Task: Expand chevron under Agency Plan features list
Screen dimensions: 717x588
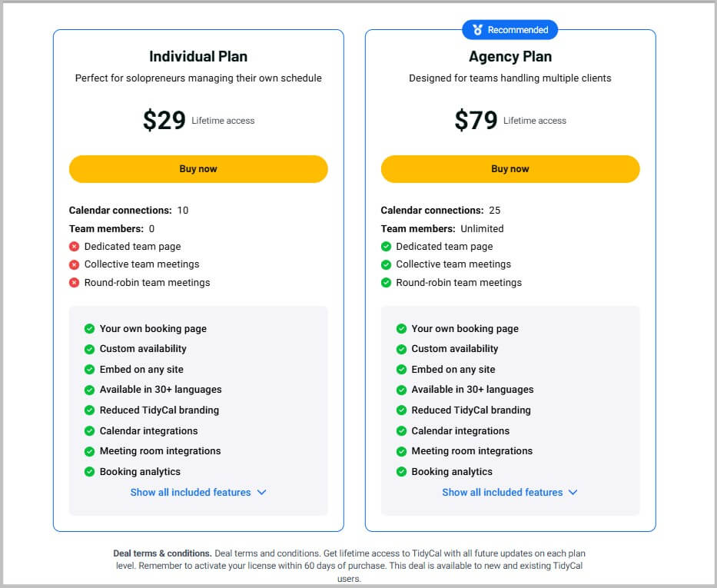Action: point(573,493)
